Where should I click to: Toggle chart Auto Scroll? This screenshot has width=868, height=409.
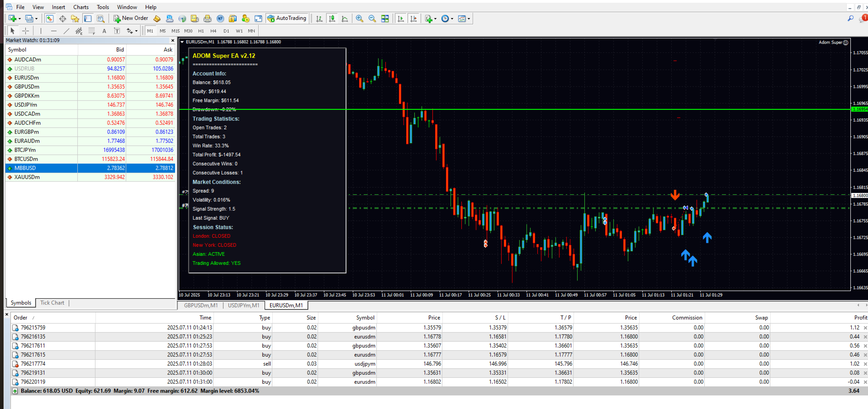[401, 19]
